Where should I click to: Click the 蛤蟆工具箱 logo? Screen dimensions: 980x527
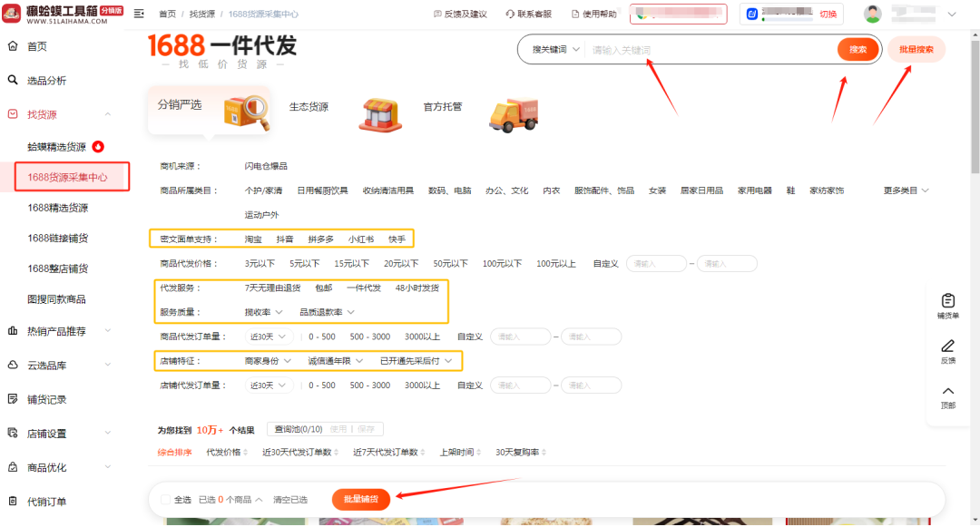pyautogui.click(x=63, y=14)
